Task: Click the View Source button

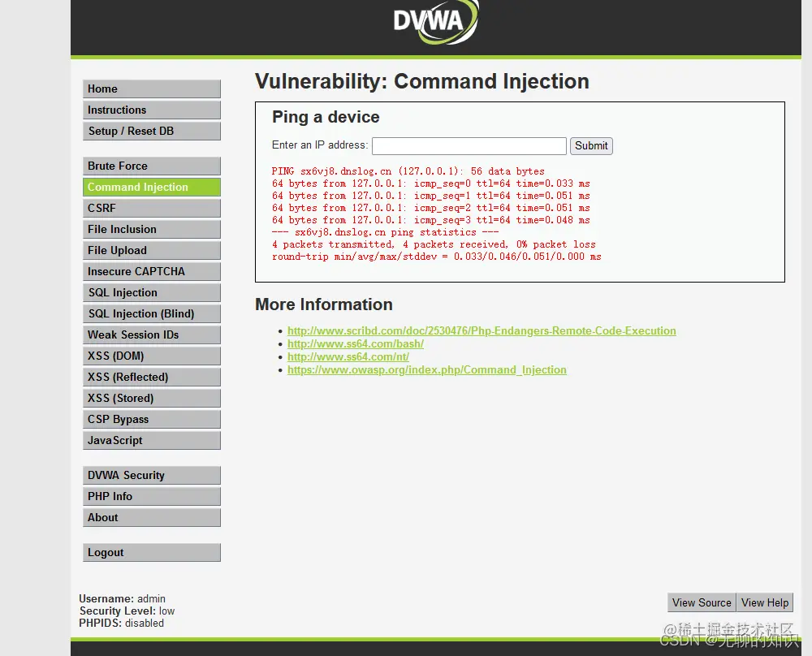Action: click(702, 602)
